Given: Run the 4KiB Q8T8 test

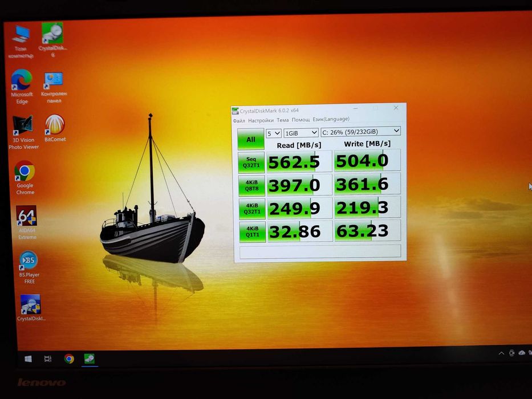Looking at the screenshot, I should pos(251,186).
